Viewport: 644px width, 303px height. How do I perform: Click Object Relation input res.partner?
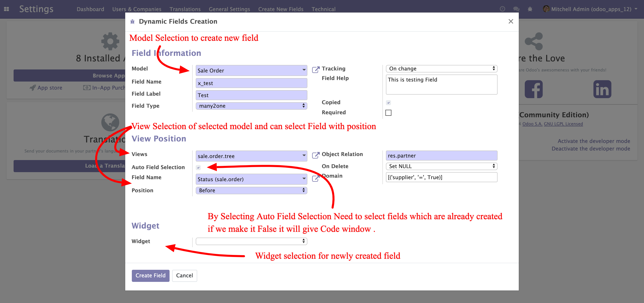(x=441, y=156)
